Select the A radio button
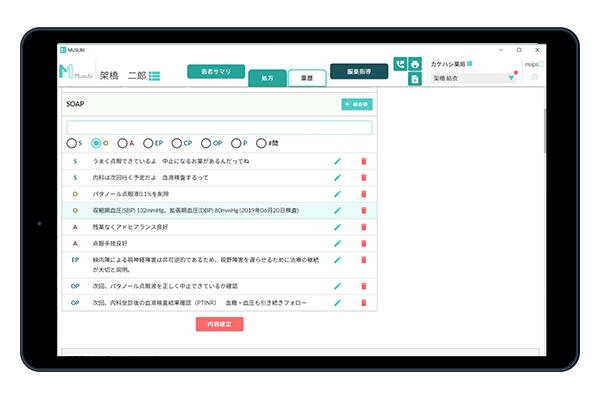Screen dimensions: 600x400 (x=122, y=143)
